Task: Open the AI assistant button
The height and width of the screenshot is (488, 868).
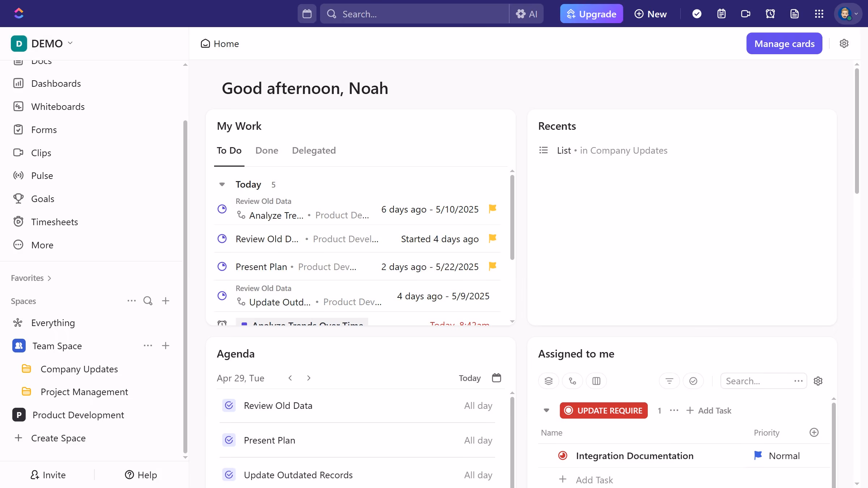Action: [x=527, y=14]
